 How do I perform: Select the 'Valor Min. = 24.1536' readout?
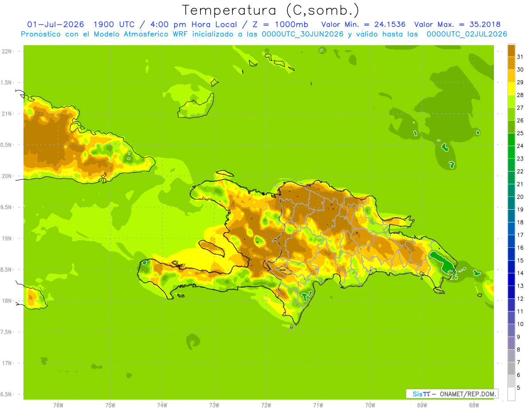click(363, 24)
